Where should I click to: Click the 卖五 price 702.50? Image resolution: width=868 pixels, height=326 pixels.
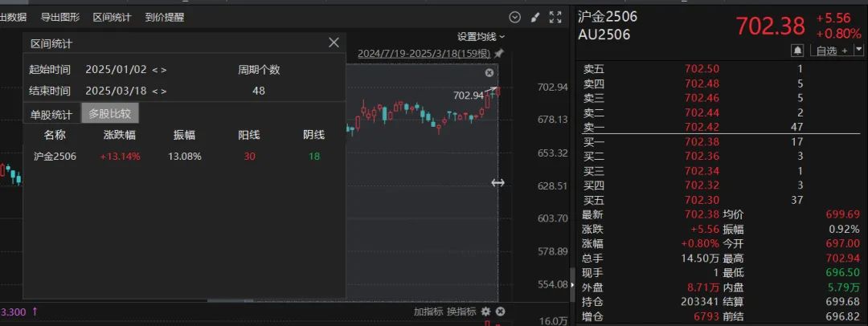click(x=702, y=69)
